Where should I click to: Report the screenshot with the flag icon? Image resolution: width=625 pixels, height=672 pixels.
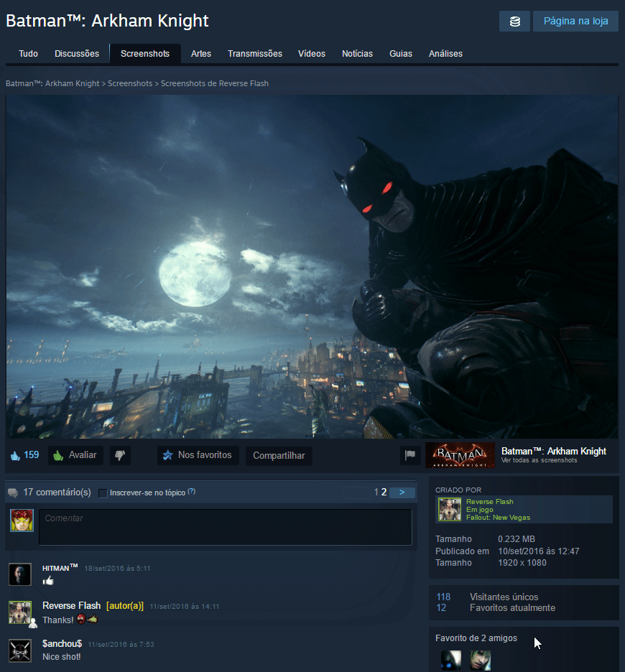point(410,454)
